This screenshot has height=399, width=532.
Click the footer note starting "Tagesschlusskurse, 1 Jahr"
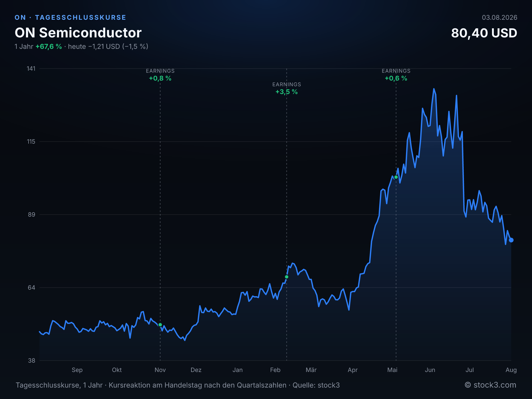178,385
